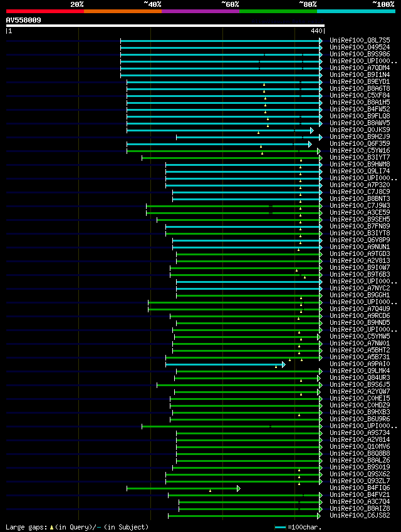Viewport: 401px width, 532px height.
Task: Click the arrowhead ending the UniRef100_B4FIQ6 alignment
Action: click(x=238, y=489)
